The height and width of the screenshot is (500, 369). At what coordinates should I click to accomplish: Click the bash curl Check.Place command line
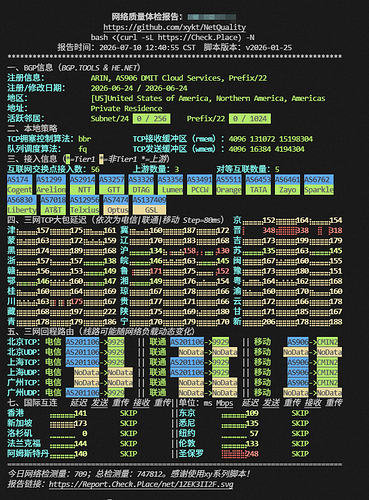[x=173, y=37]
